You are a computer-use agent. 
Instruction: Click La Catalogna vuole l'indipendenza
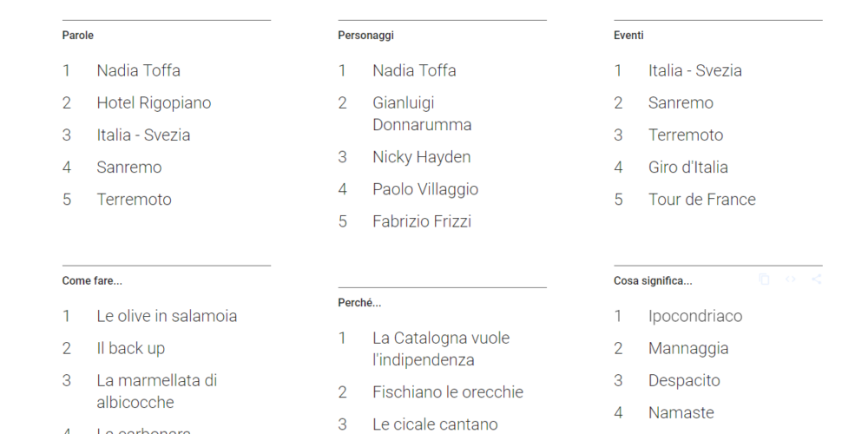point(441,349)
